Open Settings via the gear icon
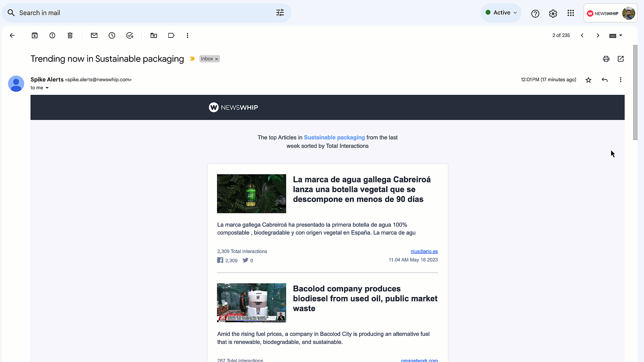The height and width of the screenshot is (362, 644). [x=553, y=13]
